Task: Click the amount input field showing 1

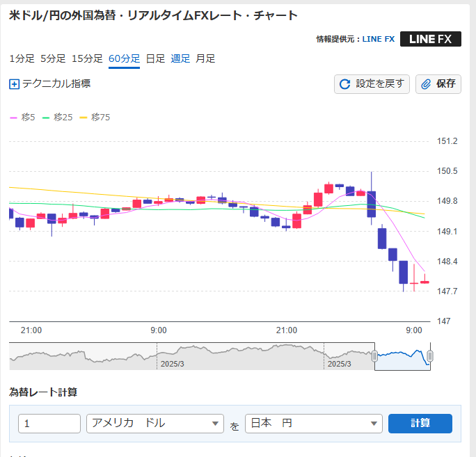Action: click(x=49, y=423)
